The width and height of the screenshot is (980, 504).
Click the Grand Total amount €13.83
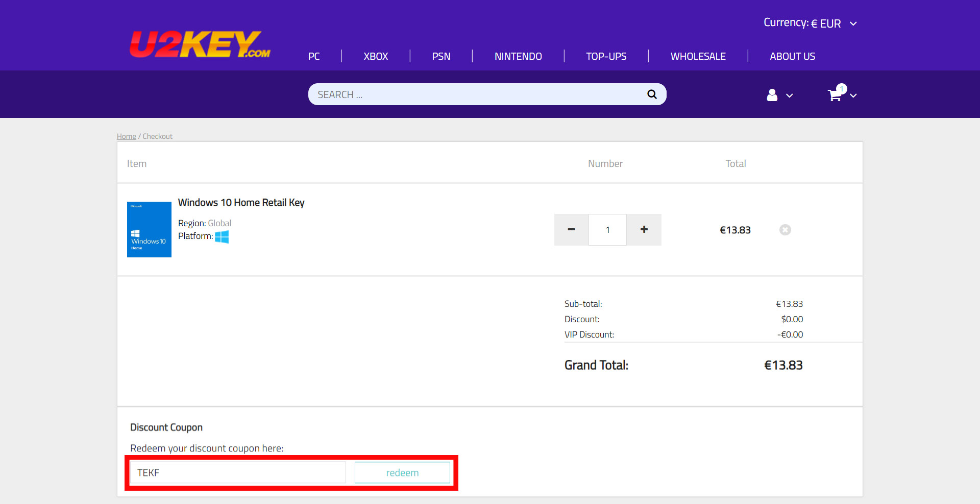(783, 365)
